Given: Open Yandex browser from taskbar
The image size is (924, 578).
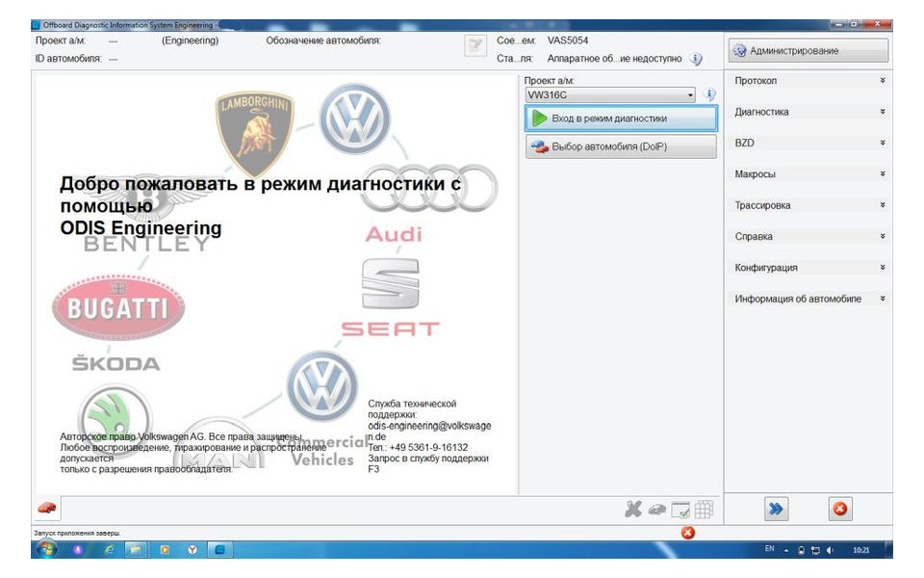Looking at the screenshot, I should [x=192, y=550].
